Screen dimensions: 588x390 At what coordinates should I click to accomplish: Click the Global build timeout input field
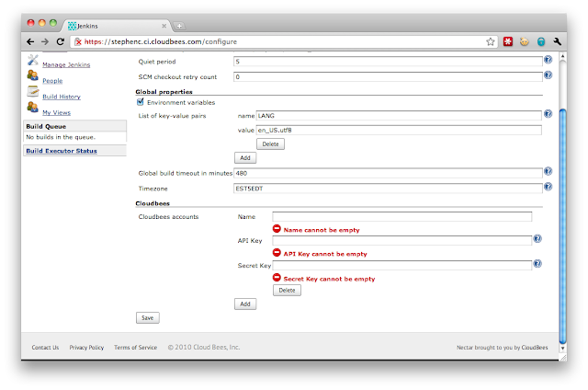coord(388,172)
